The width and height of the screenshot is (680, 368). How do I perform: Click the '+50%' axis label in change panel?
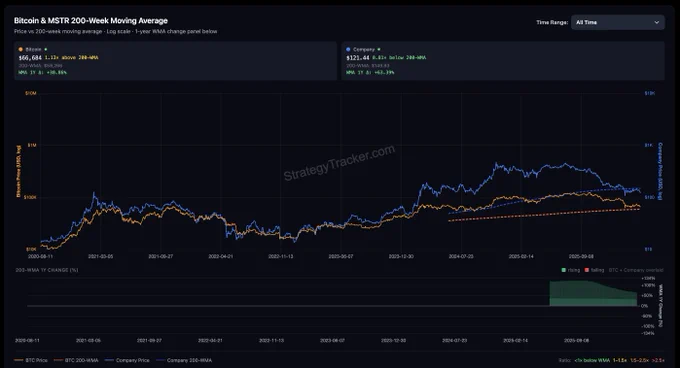point(647,296)
